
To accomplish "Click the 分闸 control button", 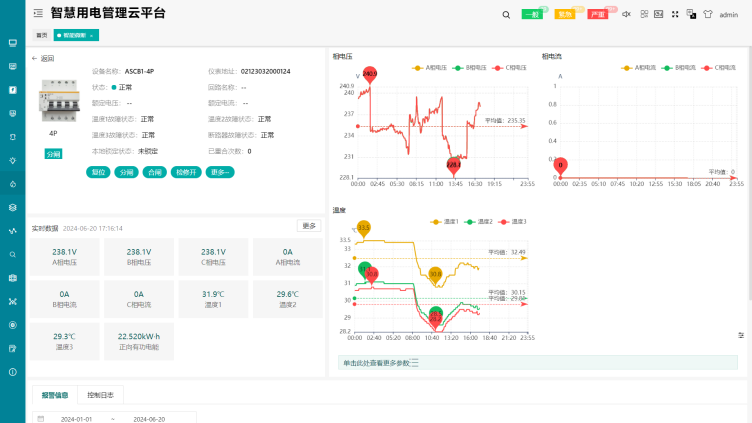I will pos(127,172).
